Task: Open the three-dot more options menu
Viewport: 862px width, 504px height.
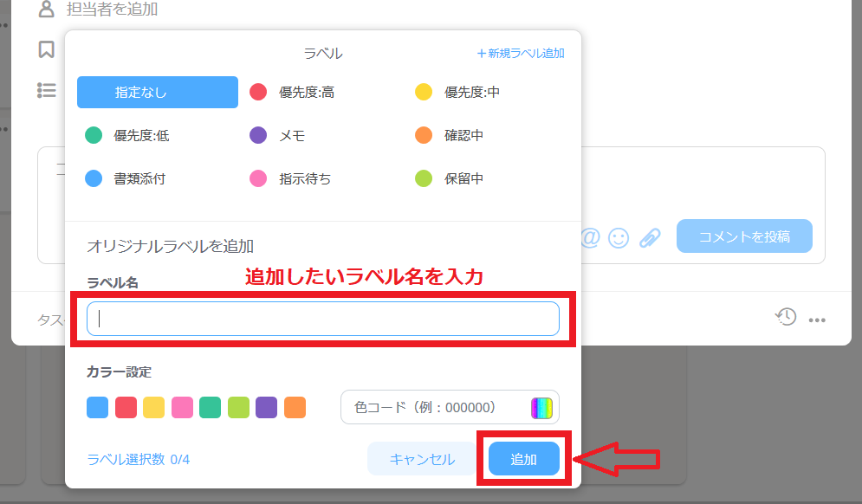Action: tap(816, 320)
